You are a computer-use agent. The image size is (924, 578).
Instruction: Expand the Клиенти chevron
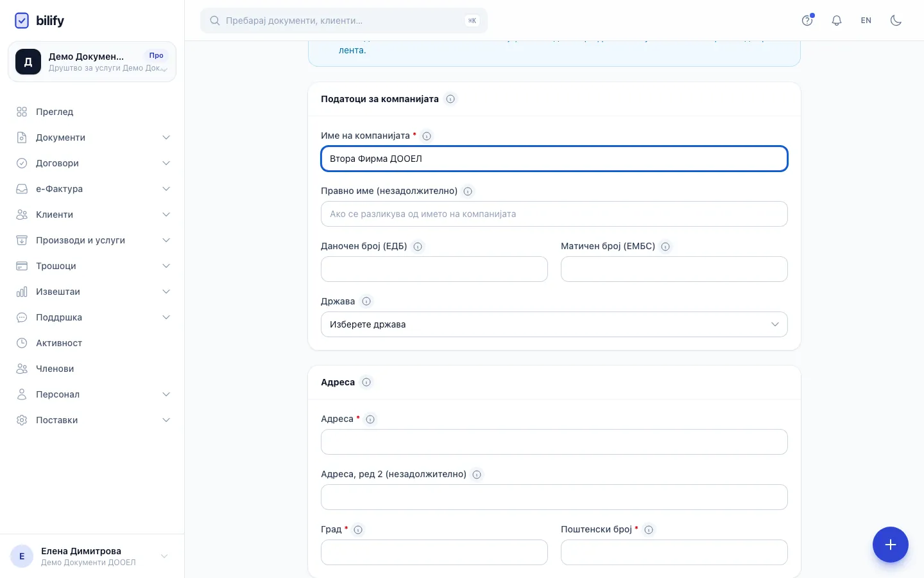pos(166,215)
